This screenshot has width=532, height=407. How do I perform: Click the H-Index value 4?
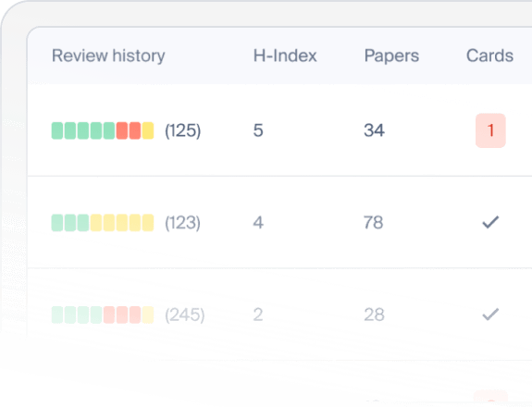[258, 223]
